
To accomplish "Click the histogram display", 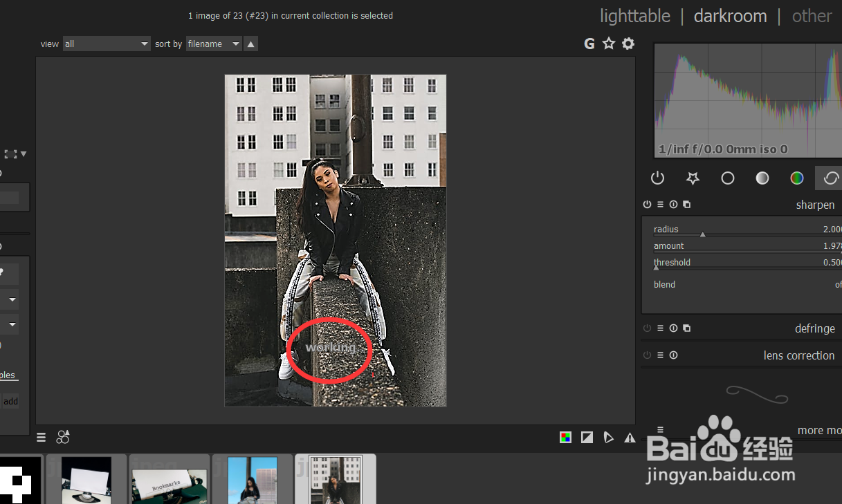I will (x=748, y=100).
